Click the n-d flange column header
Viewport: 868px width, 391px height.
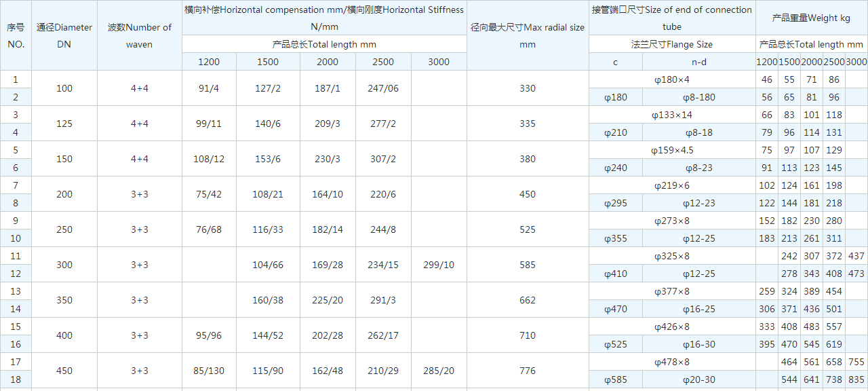click(x=698, y=62)
